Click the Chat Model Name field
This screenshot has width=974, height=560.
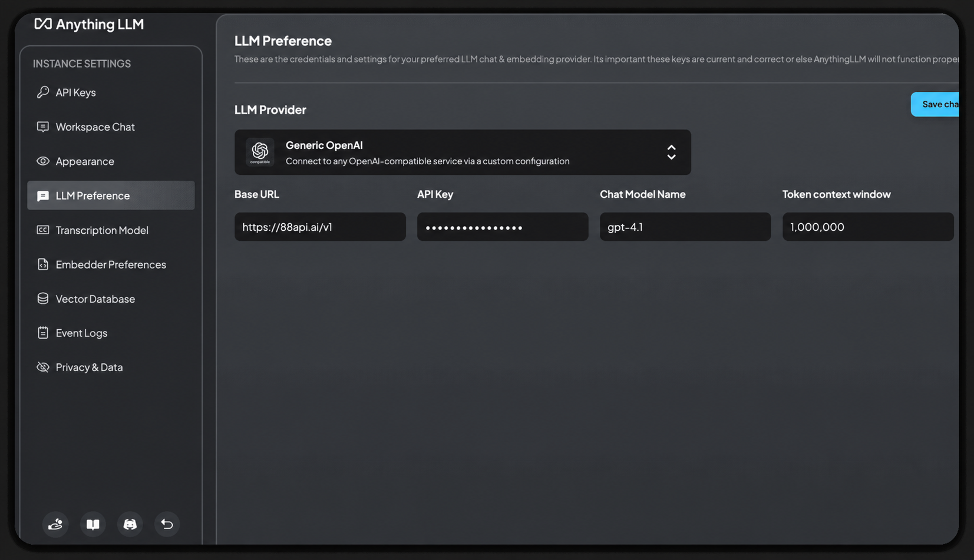(685, 227)
